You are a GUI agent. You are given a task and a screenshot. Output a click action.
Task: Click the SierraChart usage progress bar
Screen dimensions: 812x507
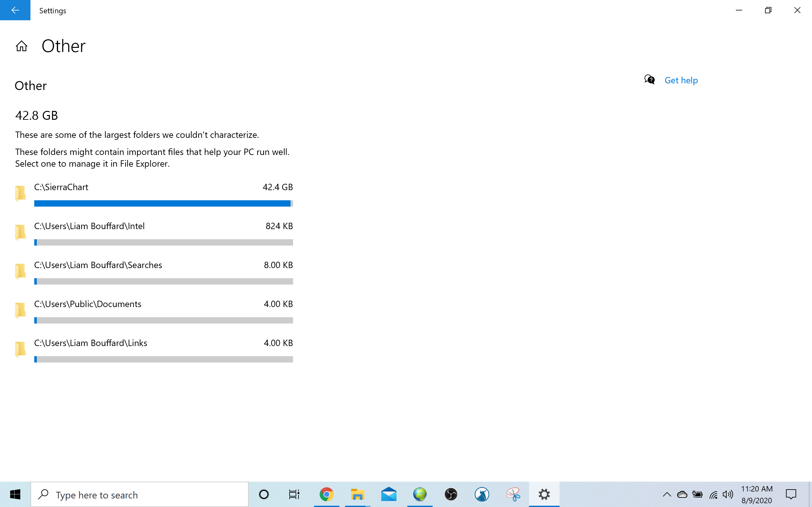click(163, 203)
